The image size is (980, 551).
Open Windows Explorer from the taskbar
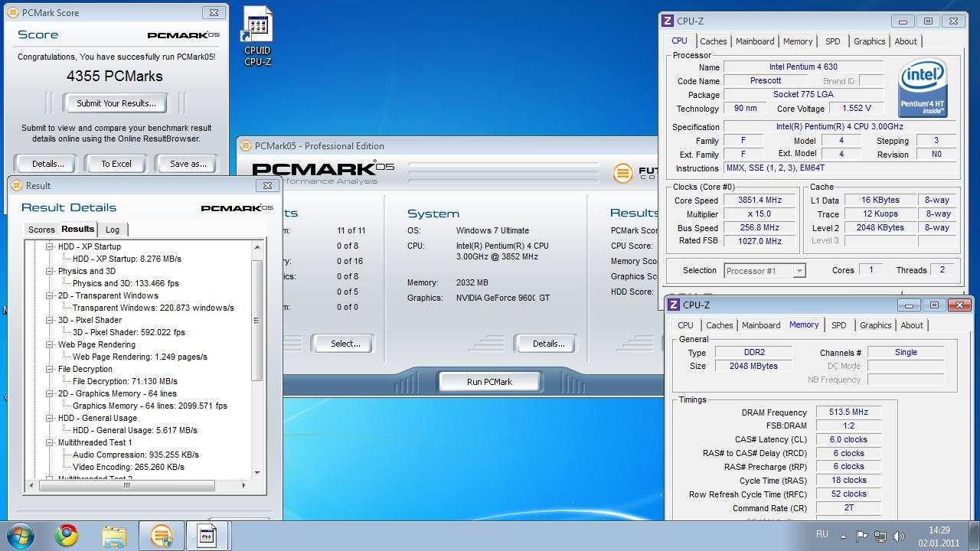click(x=113, y=536)
